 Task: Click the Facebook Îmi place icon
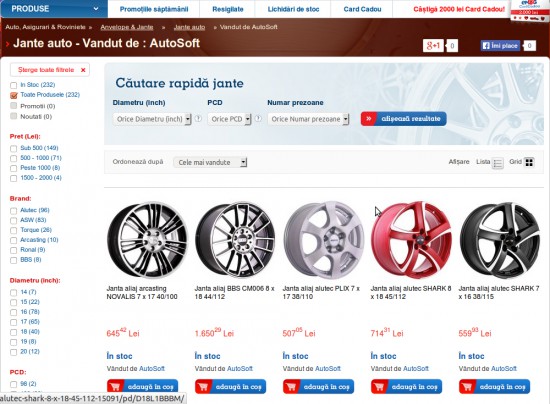[x=501, y=46]
